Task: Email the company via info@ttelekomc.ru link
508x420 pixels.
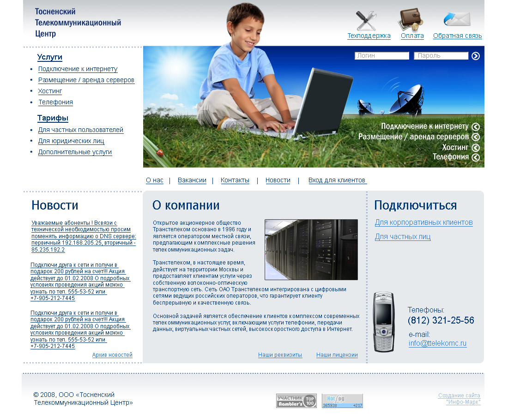Action: coord(437,343)
